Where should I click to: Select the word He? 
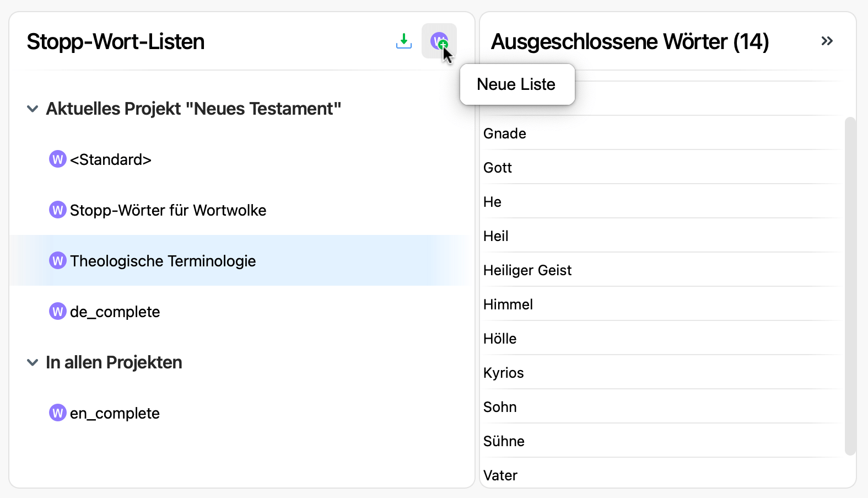(661, 202)
